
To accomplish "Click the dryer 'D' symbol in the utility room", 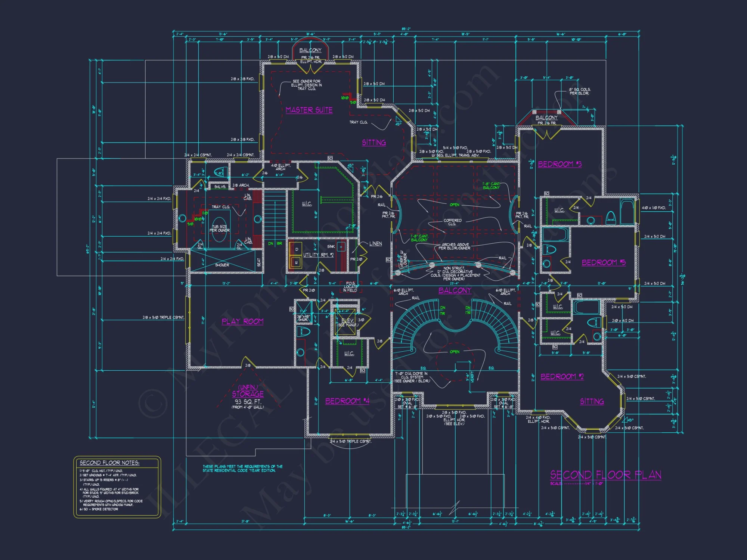I will point(297,249).
